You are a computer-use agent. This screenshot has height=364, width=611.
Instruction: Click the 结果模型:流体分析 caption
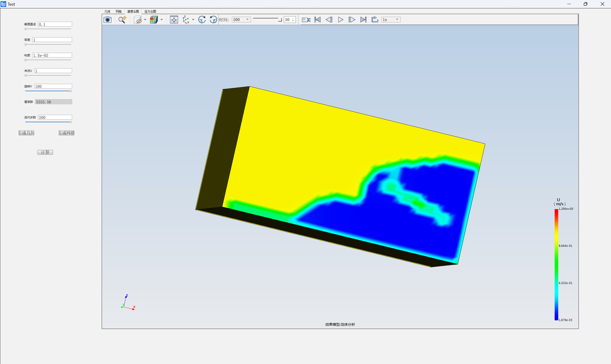point(340,325)
